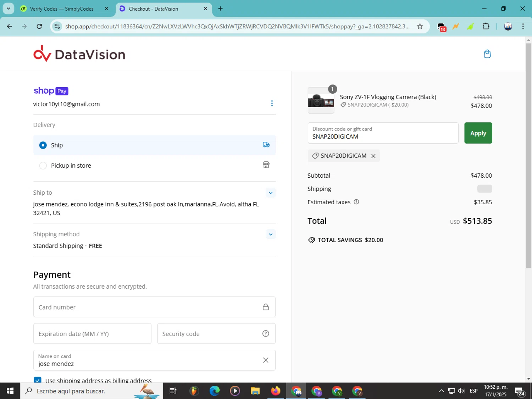
Task: View site information icon in address bar
Action: (57, 27)
